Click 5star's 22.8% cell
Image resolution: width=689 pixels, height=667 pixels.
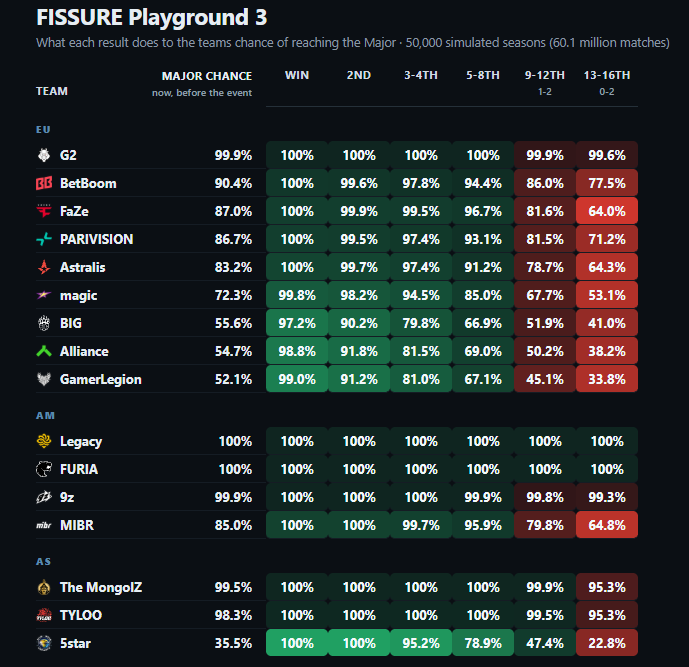pyautogui.click(x=607, y=643)
